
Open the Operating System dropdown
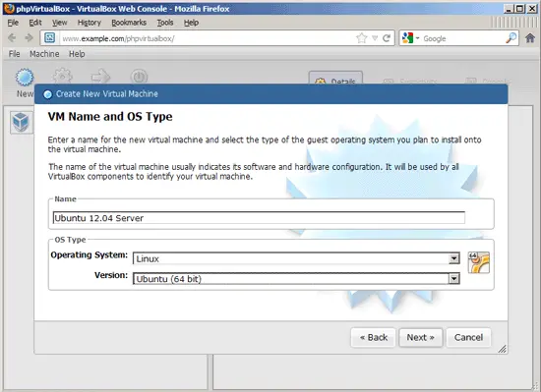[296, 258]
